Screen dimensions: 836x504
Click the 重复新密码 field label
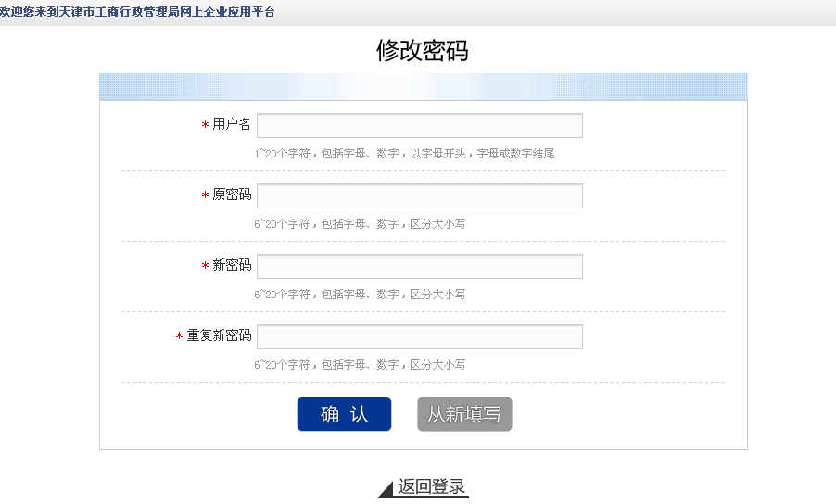[x=219, y=335]
